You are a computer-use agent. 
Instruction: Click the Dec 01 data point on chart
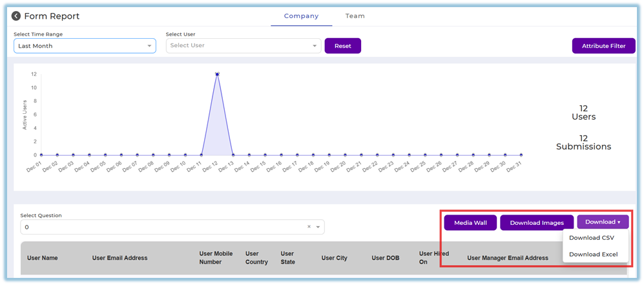41,155
